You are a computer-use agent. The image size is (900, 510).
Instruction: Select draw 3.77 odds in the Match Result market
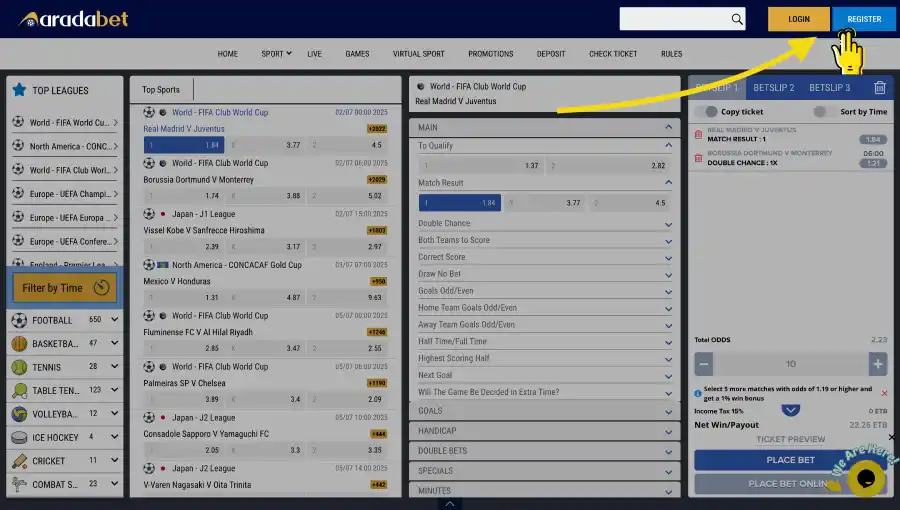coord(545,203)
